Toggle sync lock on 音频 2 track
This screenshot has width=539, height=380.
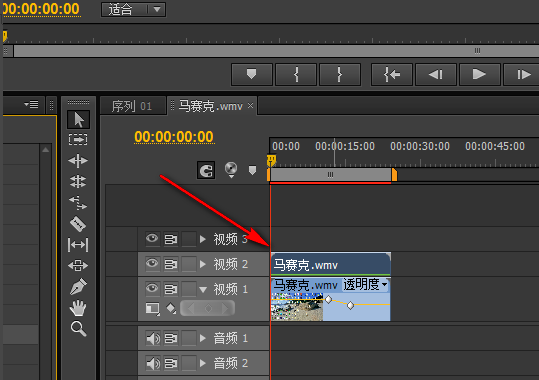pyautogui.click(x=170, y=363)
